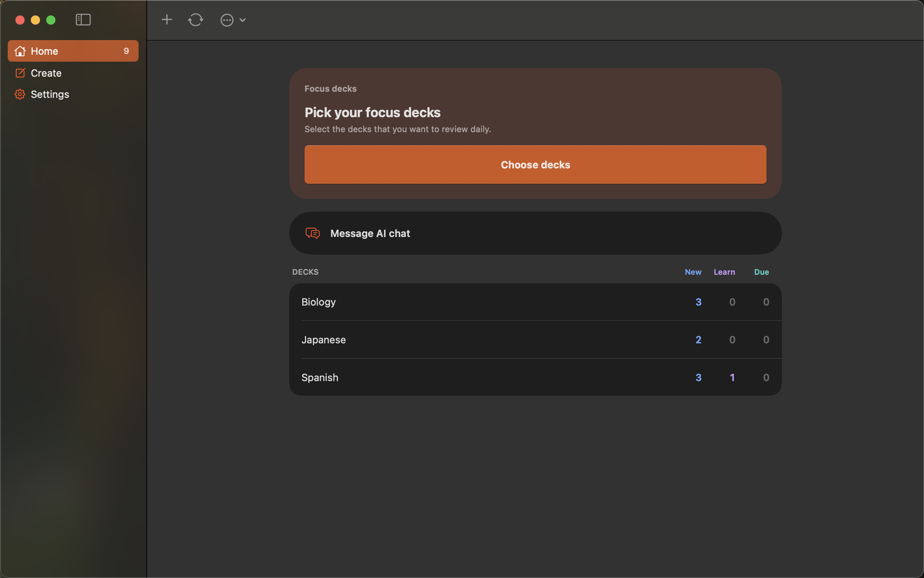924x578 pixels.
Task: Select Home in the sidebar
Action: point(73,51)
